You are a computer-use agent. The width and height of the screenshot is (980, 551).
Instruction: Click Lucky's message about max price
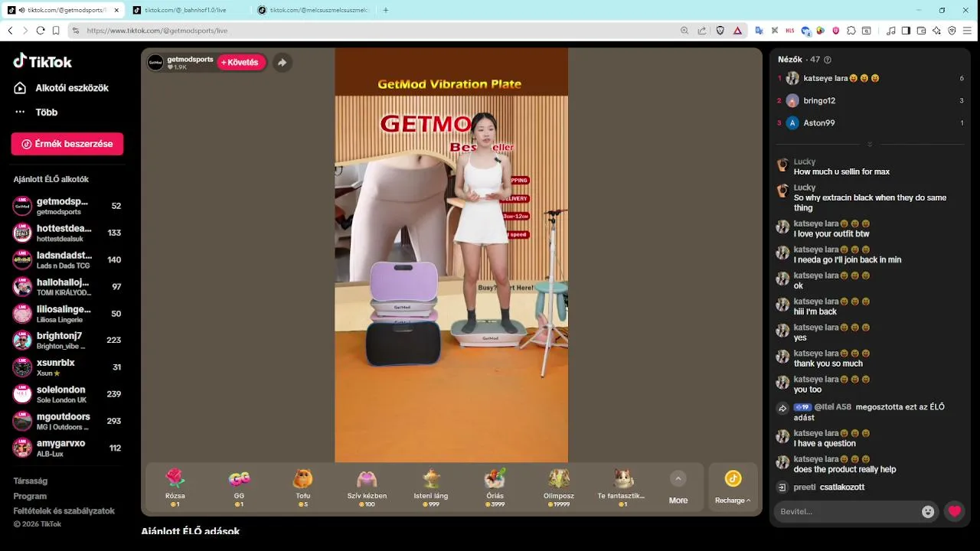[841, 172]
